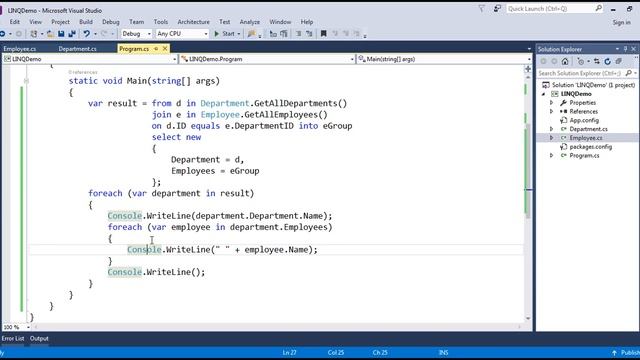640x360 pixels.
Task: Toggle auto-hide pin on Solution Explorer
Action: point(625,49)
